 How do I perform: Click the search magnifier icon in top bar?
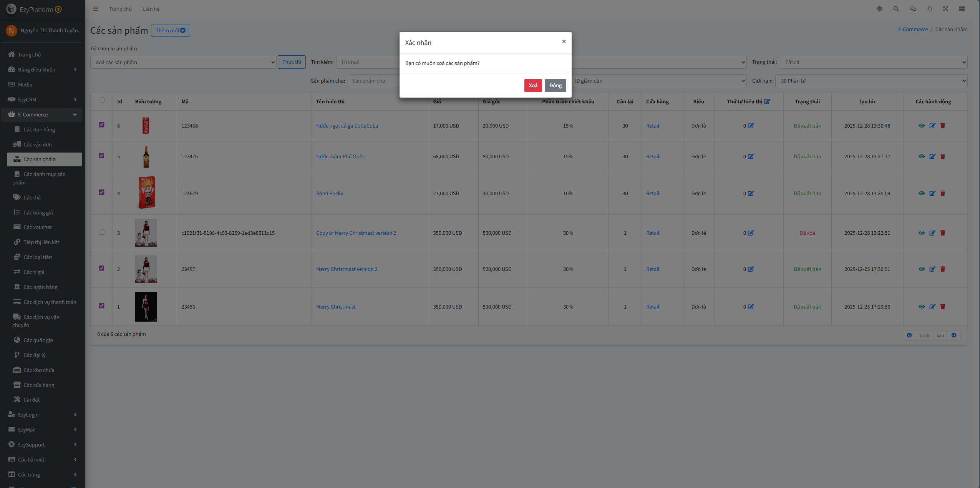(896, 9)
